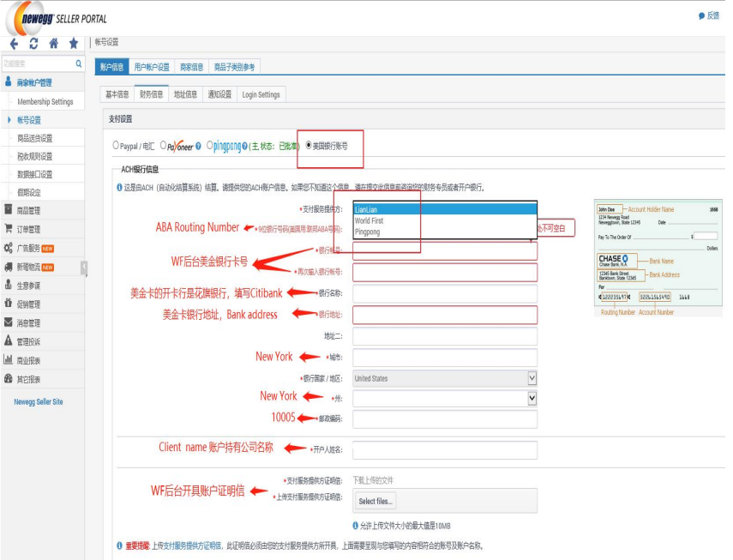This screenshot has width=733, height=560.
Task: Click the 功能搜索 search field
Action: pos(38,63)
